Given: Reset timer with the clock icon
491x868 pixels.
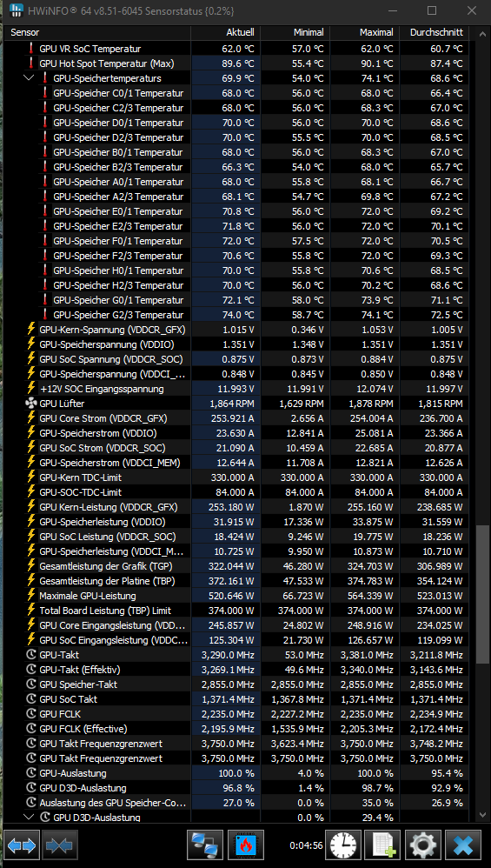Looking at the screenshot, I should click(x=343, y=845).
